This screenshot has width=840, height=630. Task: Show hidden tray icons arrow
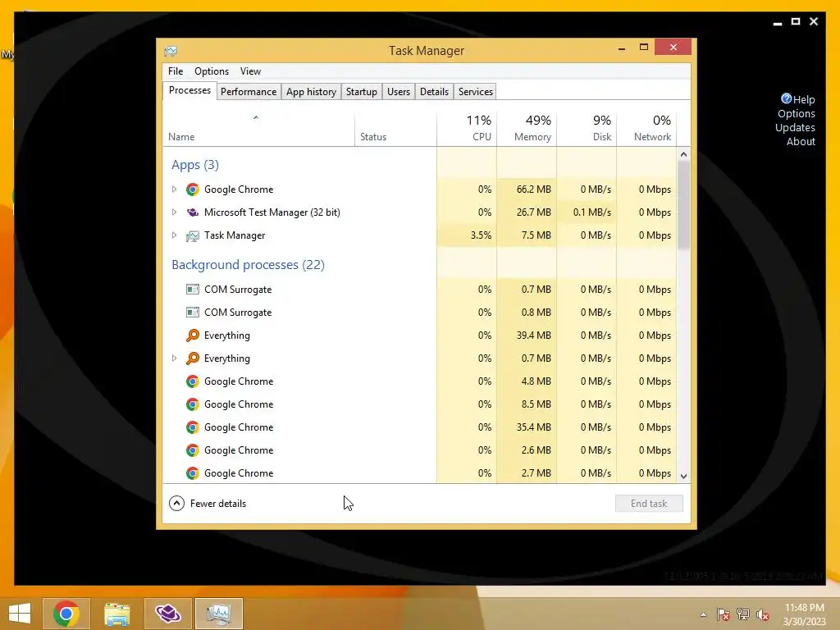coord(703,614)
